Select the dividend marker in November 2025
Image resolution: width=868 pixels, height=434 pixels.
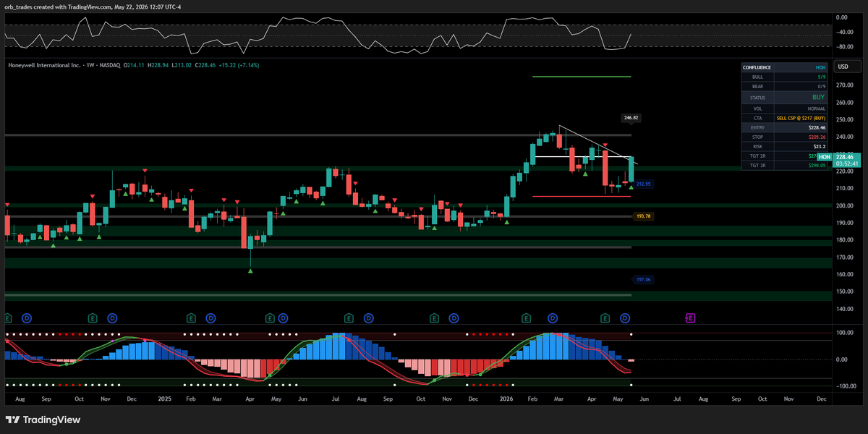454,318
